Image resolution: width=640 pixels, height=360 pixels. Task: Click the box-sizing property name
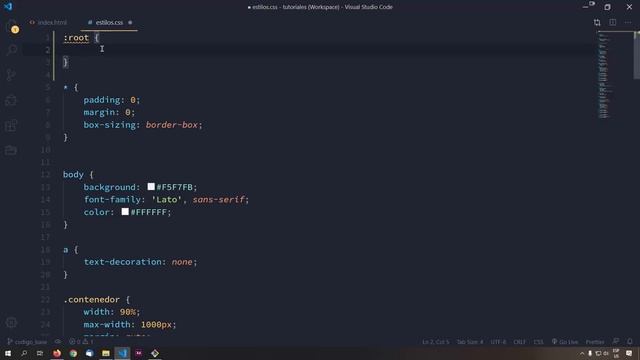pos(109,125)
